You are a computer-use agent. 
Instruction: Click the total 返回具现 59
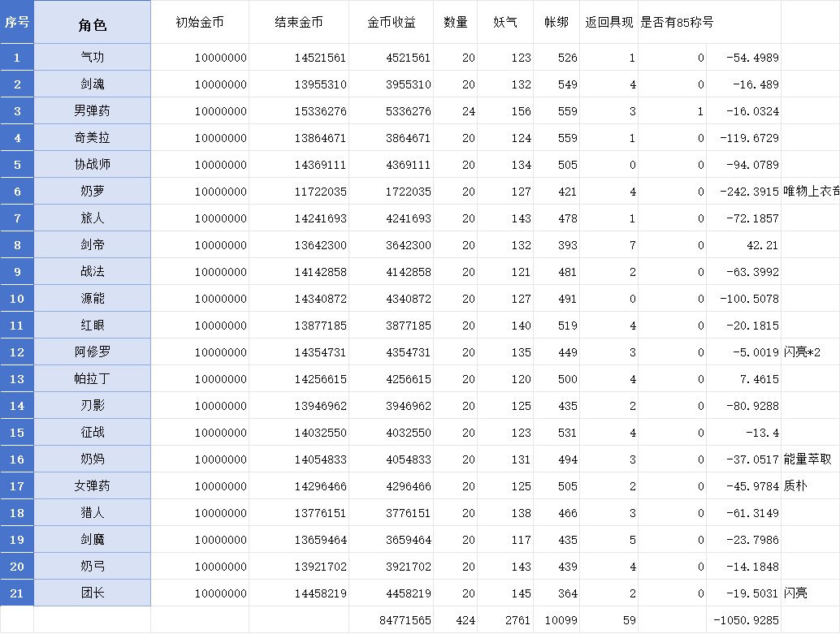(630, 620)
